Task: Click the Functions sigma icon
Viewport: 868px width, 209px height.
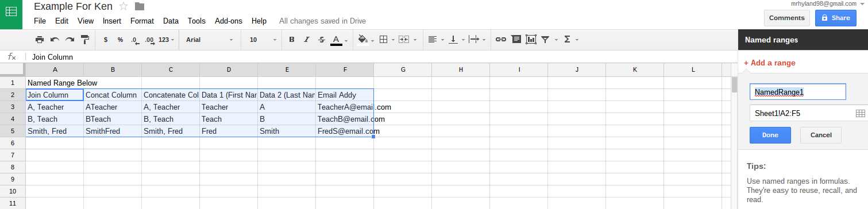Action: point(567,40)
